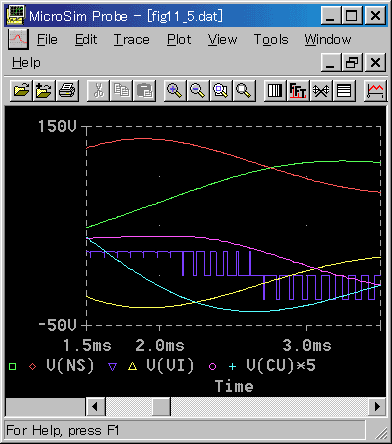Click the Open File toolbar icon
Image resolution: width=392 pixels, height=444 pixels.
click(x=21, y=90)
